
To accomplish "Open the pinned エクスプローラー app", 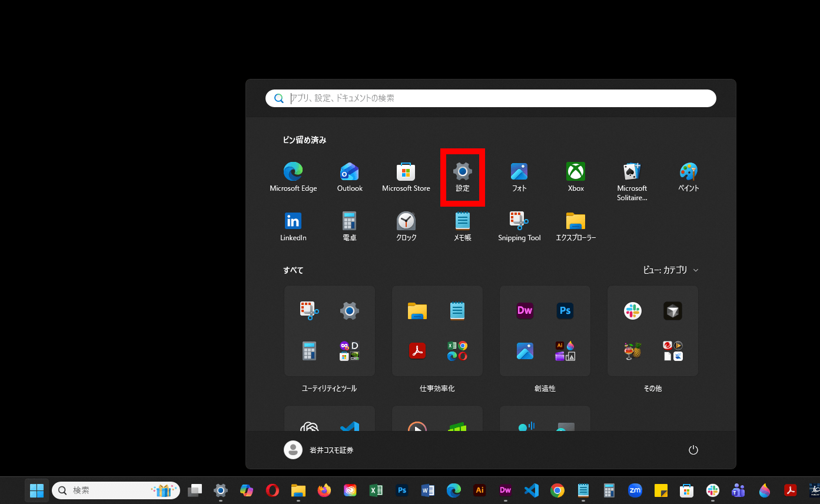I will (x=576, y=227).
